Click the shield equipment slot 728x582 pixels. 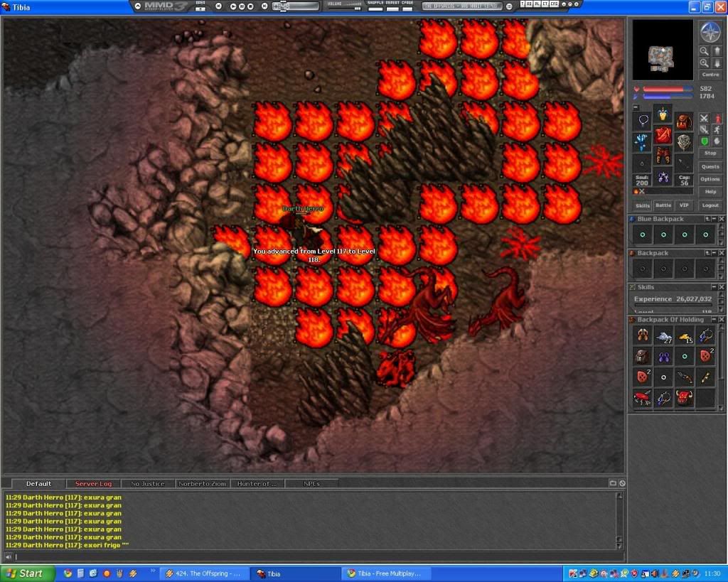(683, 141)
